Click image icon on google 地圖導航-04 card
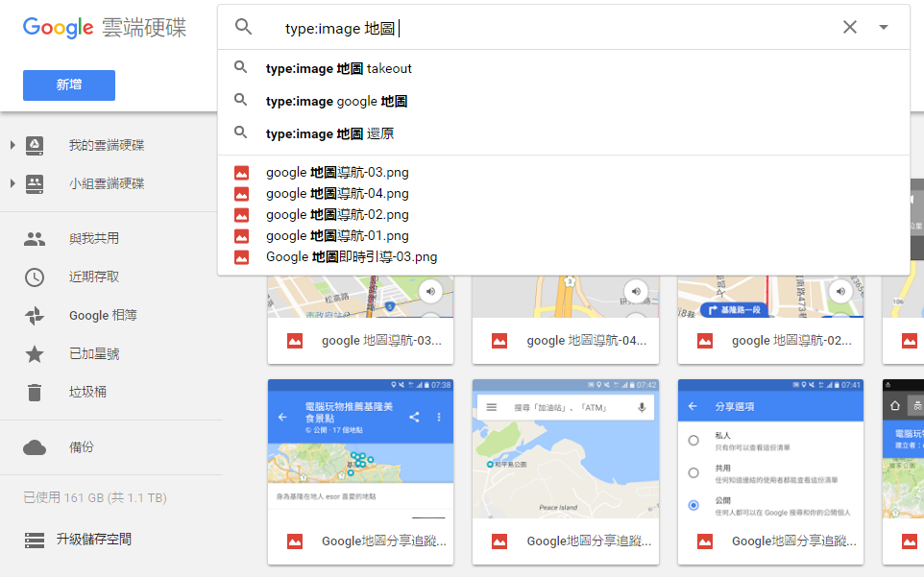924x577 pixels. point(499,341)
